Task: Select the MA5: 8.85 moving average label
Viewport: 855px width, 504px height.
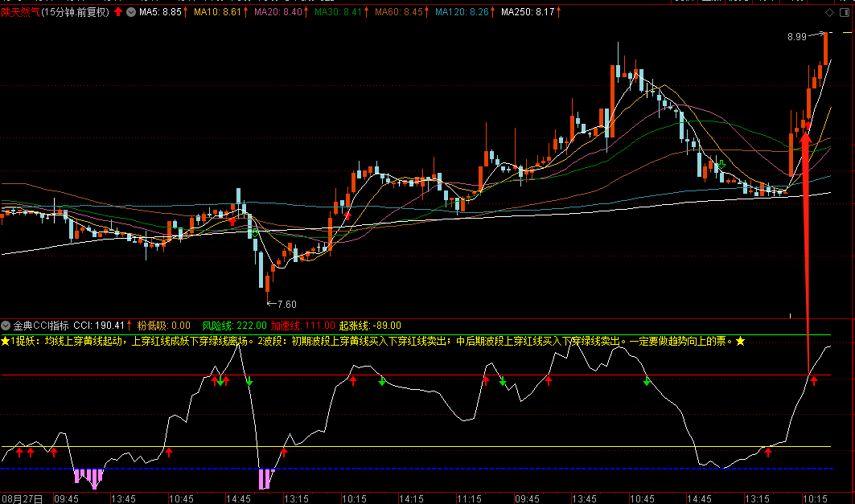Action: point(160,12)
